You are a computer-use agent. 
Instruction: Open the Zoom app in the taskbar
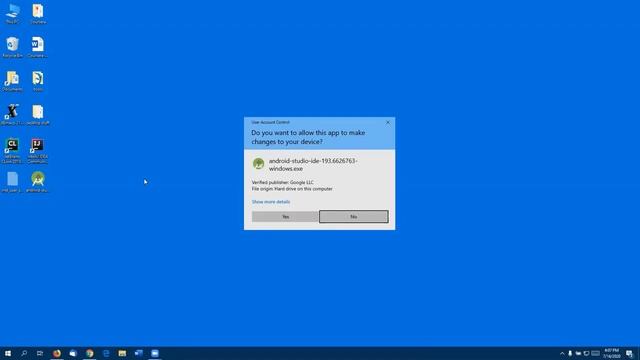pos(155,353)
